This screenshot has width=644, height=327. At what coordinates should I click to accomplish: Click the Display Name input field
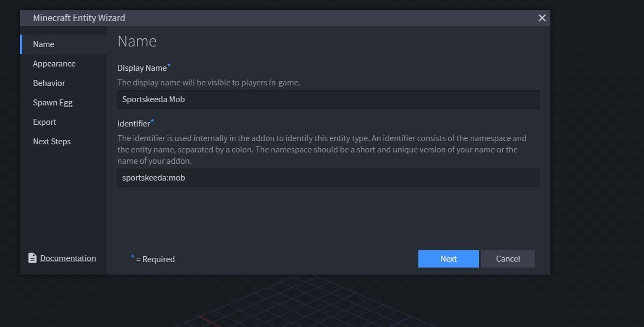click(328, 99)
